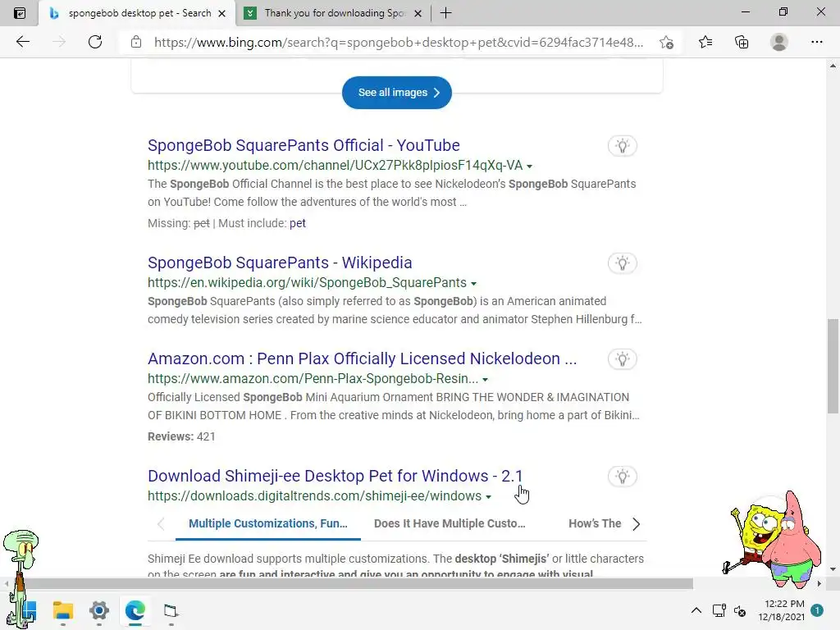840x630 pixels.
Task: Expand the Amazon URL dropdown arrow
Action: point(486,379)
